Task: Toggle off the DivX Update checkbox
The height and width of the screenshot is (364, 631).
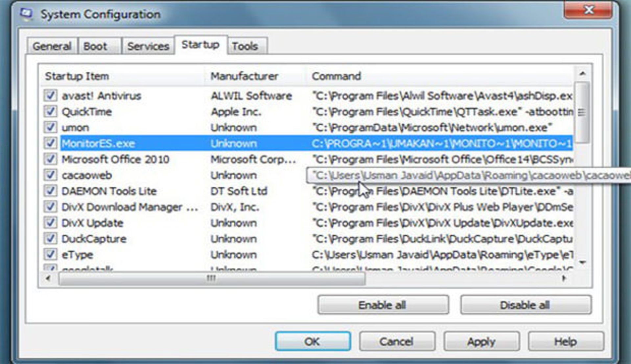Action: [50, 223]
